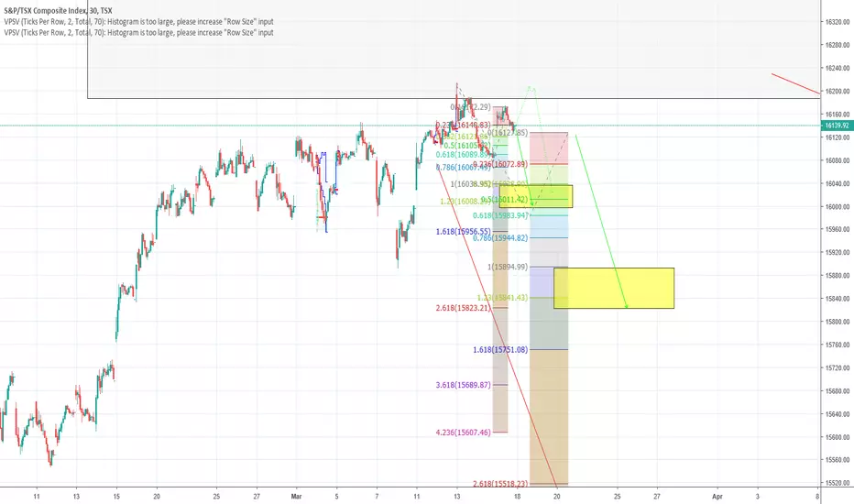Screen dimensions: 854x504
Task: Click the 15680.00 price axis label
Action: [838, 390]
